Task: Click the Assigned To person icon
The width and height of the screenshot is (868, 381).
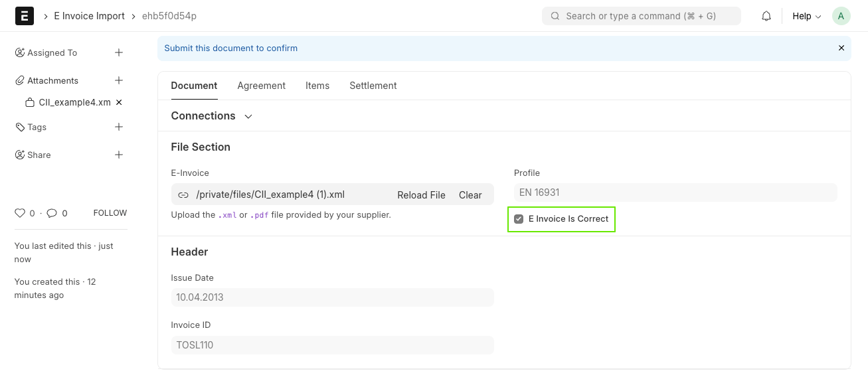Action: point(20,52)
